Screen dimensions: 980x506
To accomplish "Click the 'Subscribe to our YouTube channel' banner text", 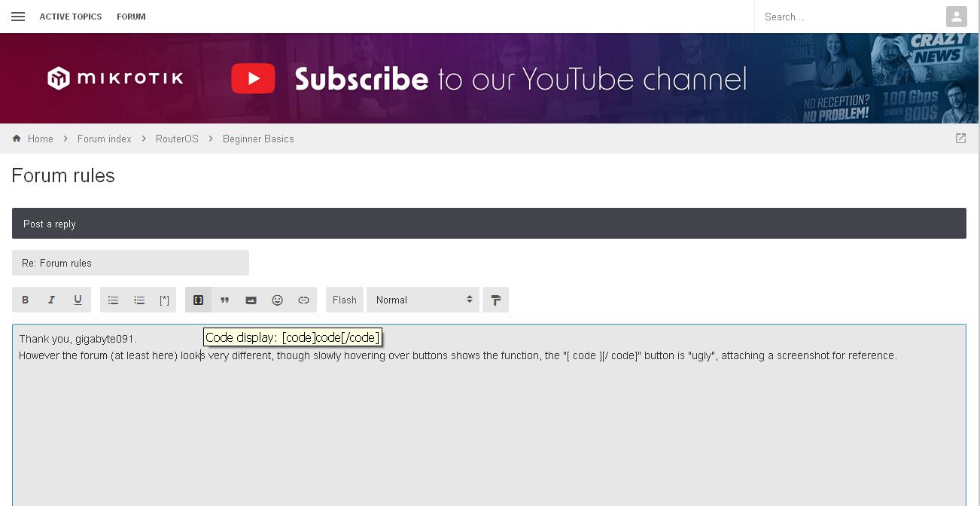I will pos(520,79).
